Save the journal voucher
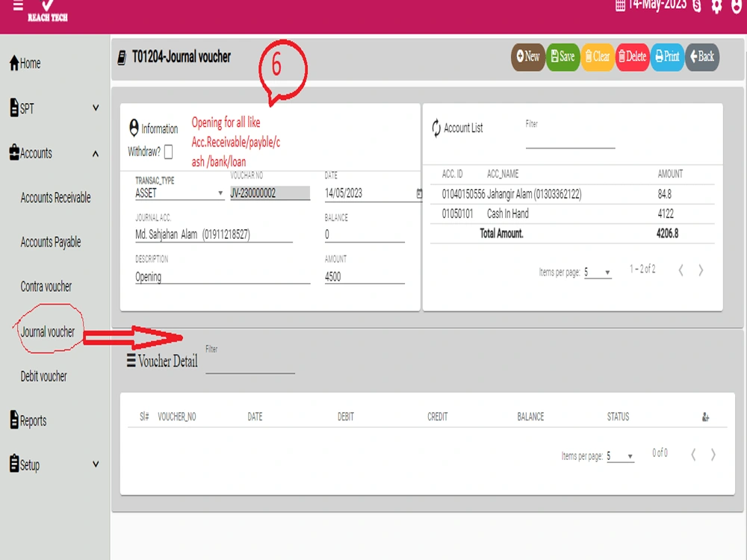 (562, 57)
